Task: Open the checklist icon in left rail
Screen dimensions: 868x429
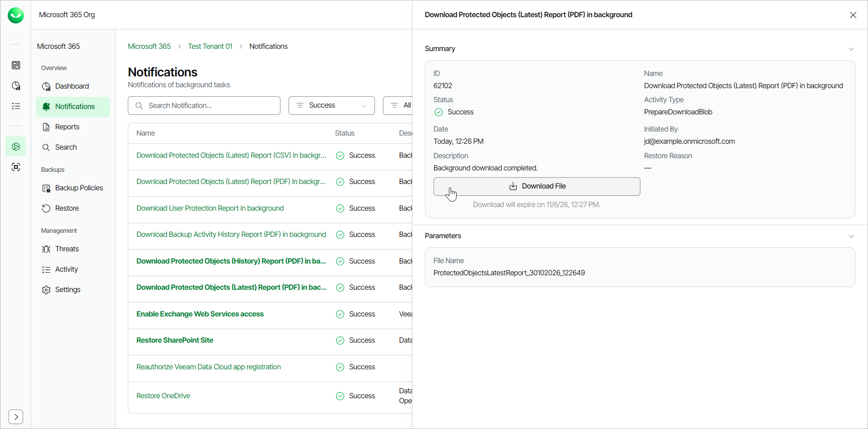Action: [16, 106]
